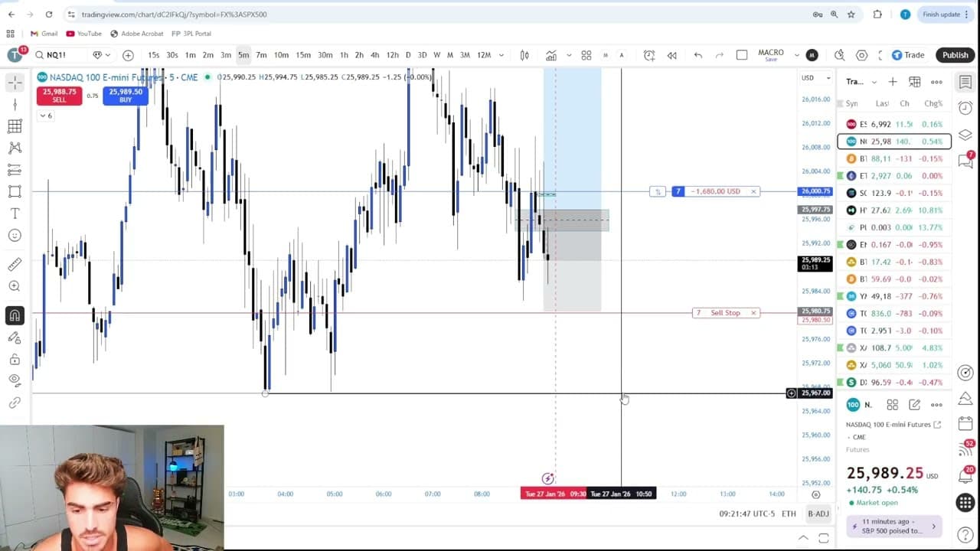
Task: Cancel the Sell Stop order
Action: click(x=753, y=313)
